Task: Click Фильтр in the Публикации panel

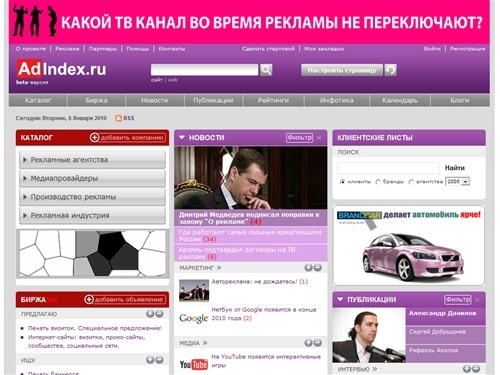Action: click(x=458, y=300)
